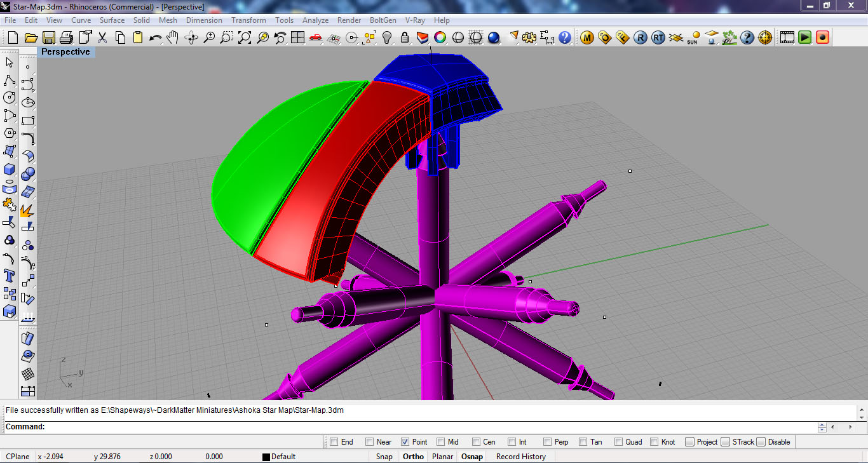
Task: Click Record History in status bar
Action: [x=520, y=457]
